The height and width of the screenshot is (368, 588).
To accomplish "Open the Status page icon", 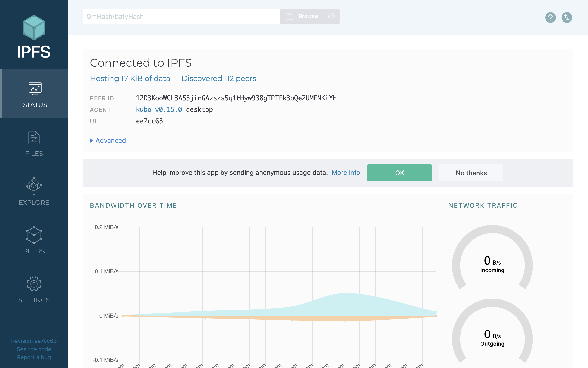I will coord(35,89).
